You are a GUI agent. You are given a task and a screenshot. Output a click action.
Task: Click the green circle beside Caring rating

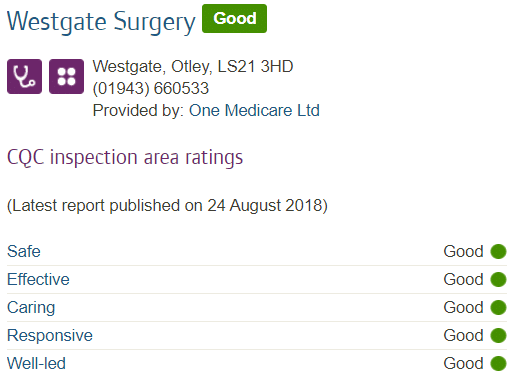(x=498, y=307)
